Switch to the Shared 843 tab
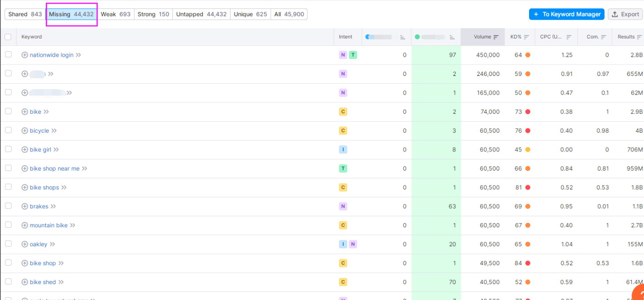The width and height of the screenshot is (644, 300). click(x=25, y=14)
